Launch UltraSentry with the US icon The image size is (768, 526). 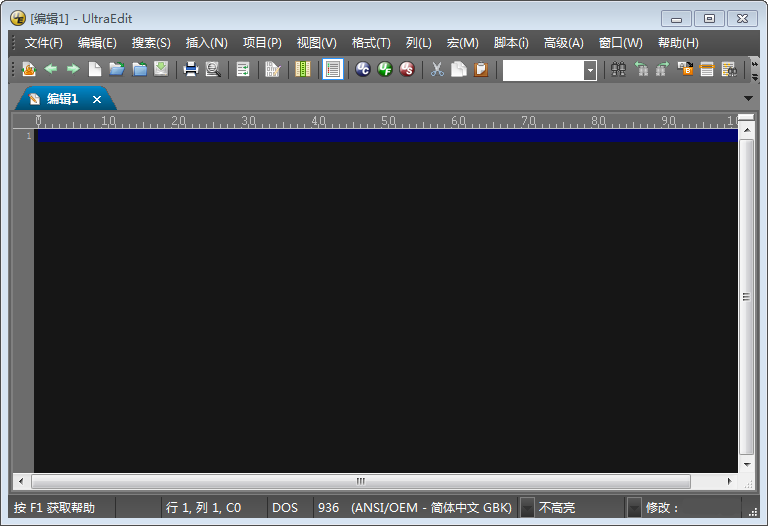click(407, 69)
